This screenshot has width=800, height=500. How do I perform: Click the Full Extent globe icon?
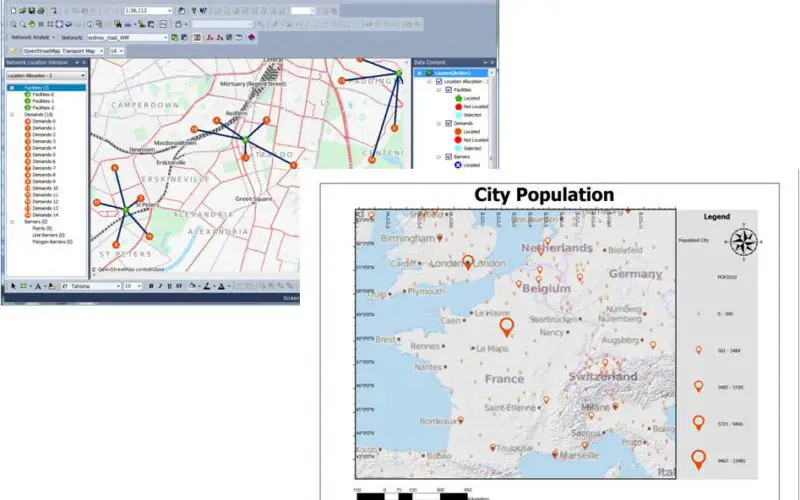click(x=60, y=24)
